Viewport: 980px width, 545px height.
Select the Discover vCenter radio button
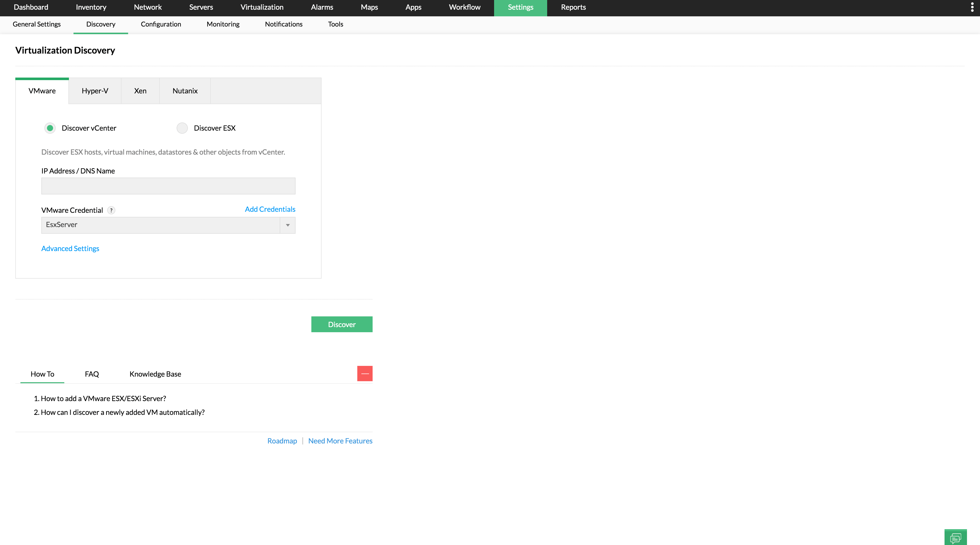(50, 128)
